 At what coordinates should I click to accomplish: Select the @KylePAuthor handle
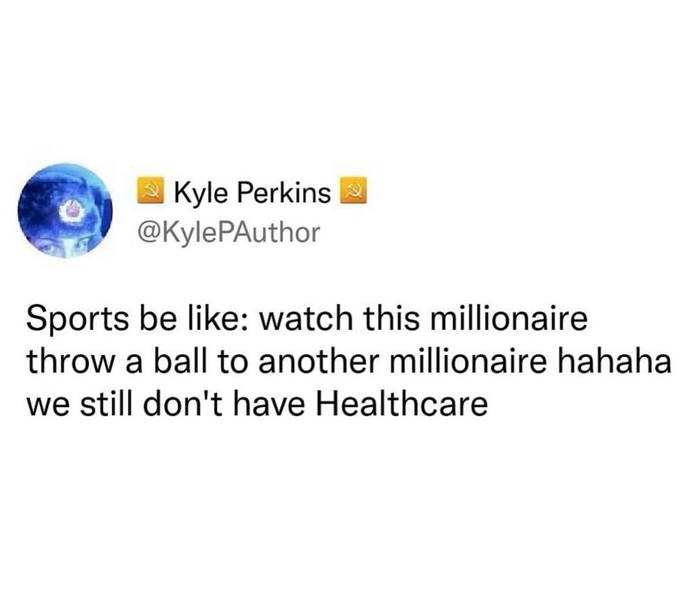pyautogui.click(x=229, y=232)
